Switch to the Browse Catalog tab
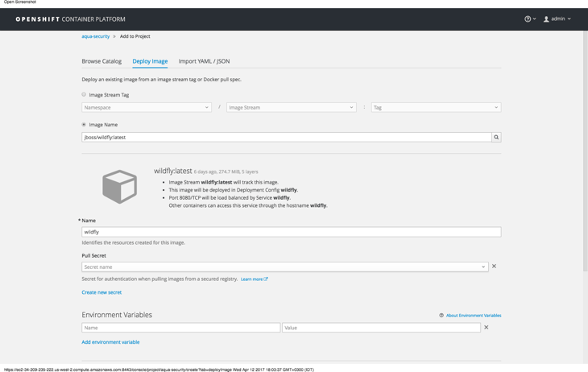The image size is (588, 372). coord(101,61)
